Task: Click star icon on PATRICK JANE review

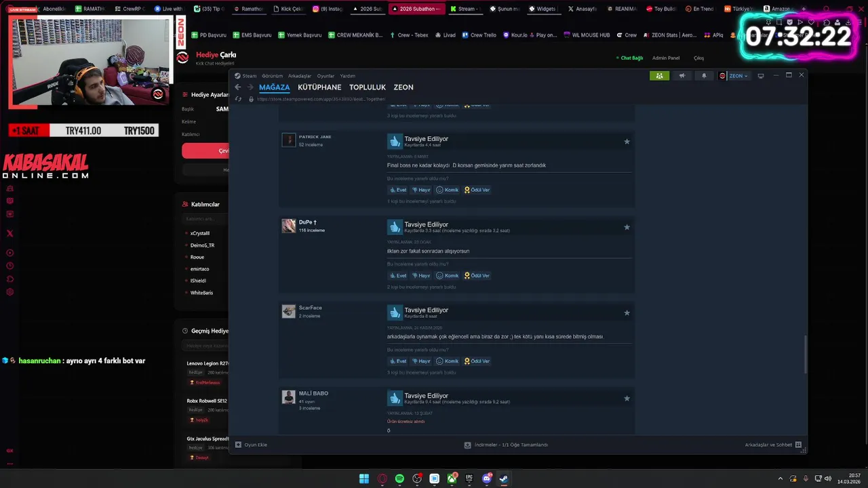Action: [x=627, y=142]
